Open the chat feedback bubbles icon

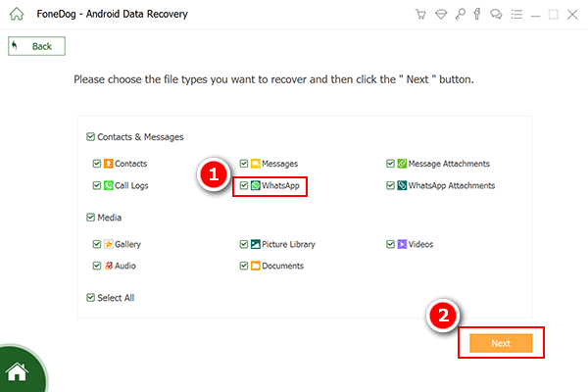pos(496,15)
